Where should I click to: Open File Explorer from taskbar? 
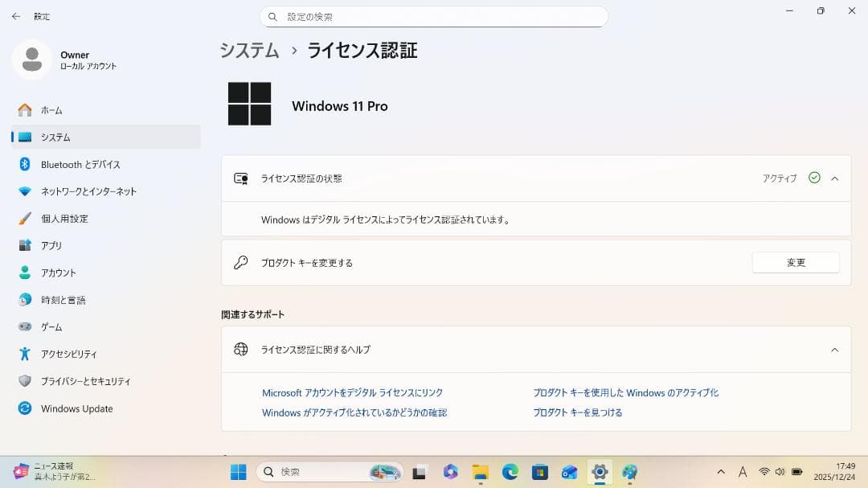click(480, 472)
